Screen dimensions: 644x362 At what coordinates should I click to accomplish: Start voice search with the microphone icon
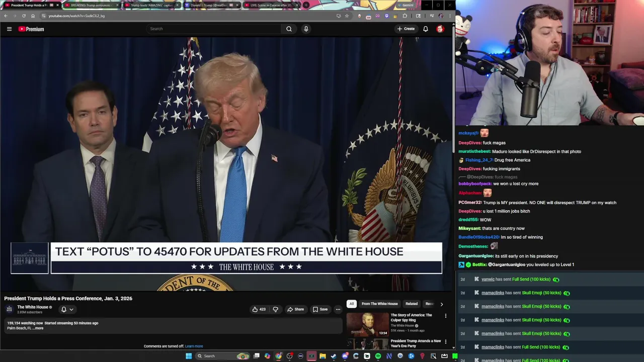(306, 29)
